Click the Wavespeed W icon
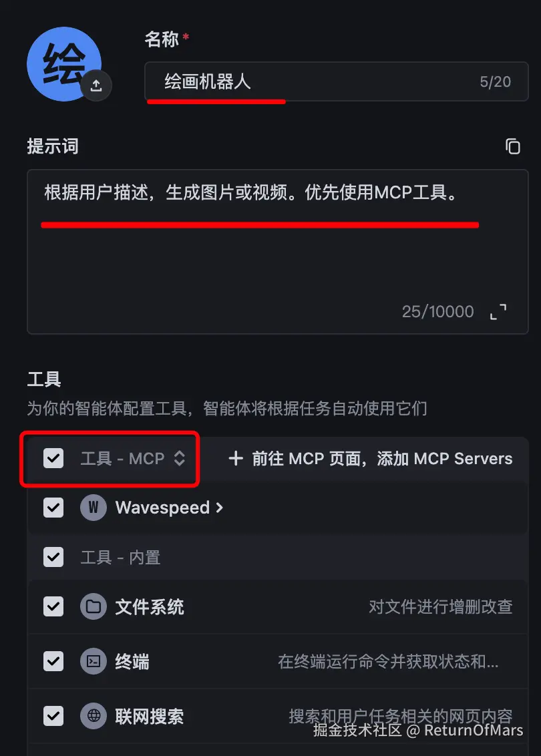Viewport: 541px width, 756px height. pyautogui.click(x=94, y=507)
